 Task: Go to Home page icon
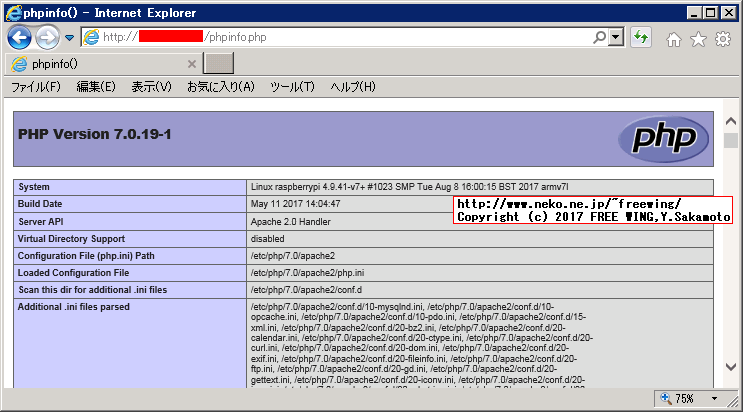tap(674, 39)
